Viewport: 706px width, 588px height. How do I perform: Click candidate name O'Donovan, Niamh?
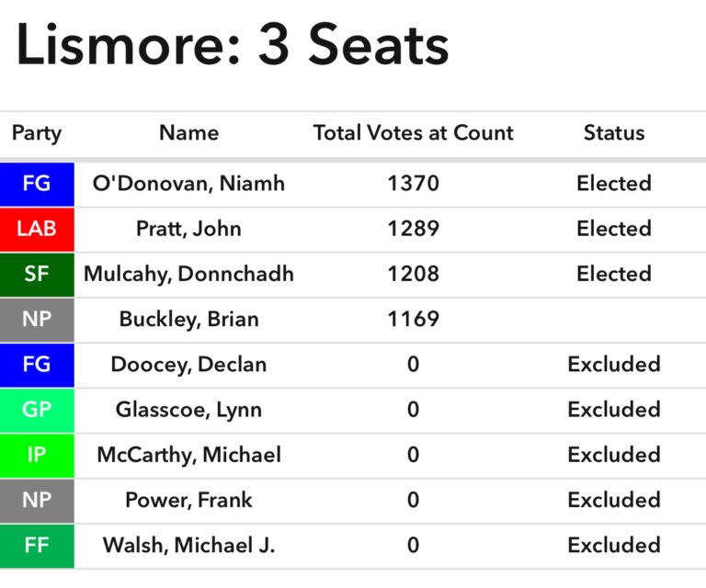[x=188, y=184]
